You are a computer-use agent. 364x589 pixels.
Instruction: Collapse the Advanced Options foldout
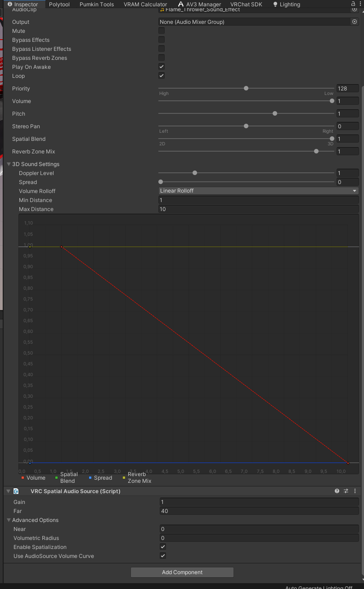coord(9,520)
